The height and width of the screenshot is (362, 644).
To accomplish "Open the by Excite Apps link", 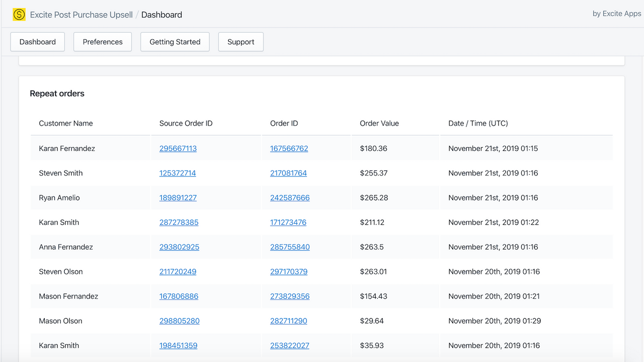I will [616, 14].
